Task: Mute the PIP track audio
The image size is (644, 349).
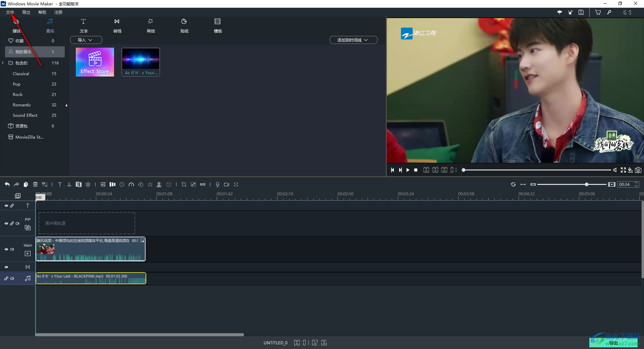Action: pyautogui.click(x=17, y=223)
